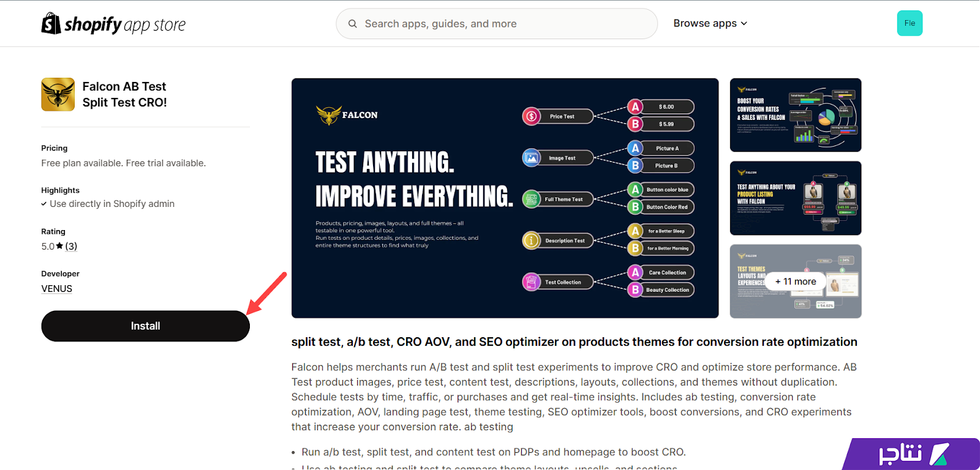Show the + 11 more screenshots
Screen dimensions: 980x470
point(796,282)
